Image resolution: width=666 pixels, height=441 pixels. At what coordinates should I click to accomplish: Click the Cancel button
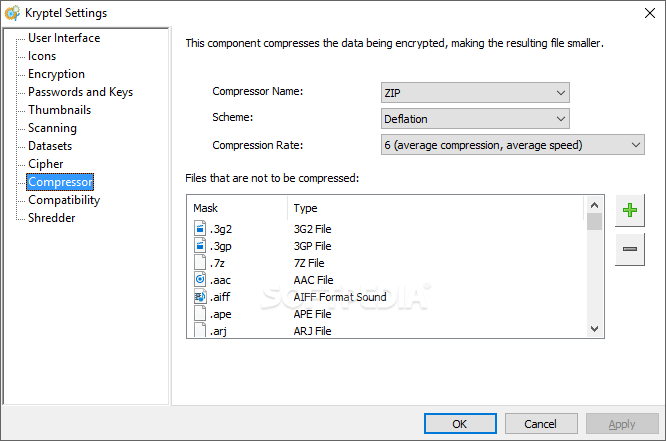pos(541,424)
